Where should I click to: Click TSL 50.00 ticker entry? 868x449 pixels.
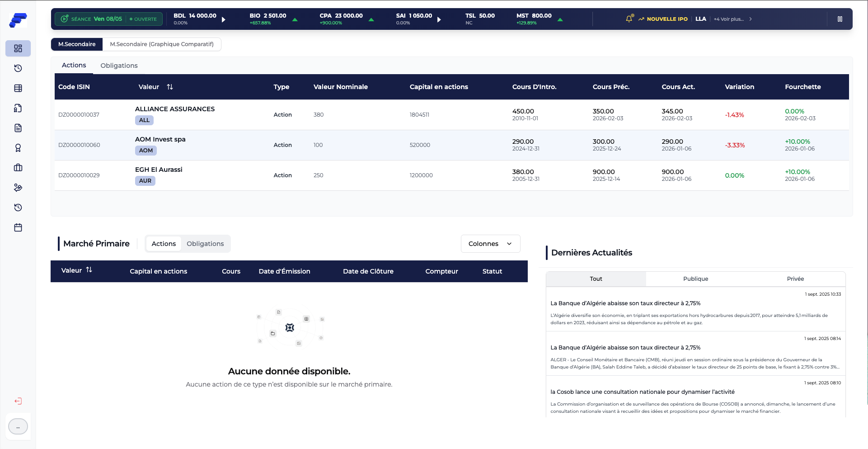click(480, 19)
